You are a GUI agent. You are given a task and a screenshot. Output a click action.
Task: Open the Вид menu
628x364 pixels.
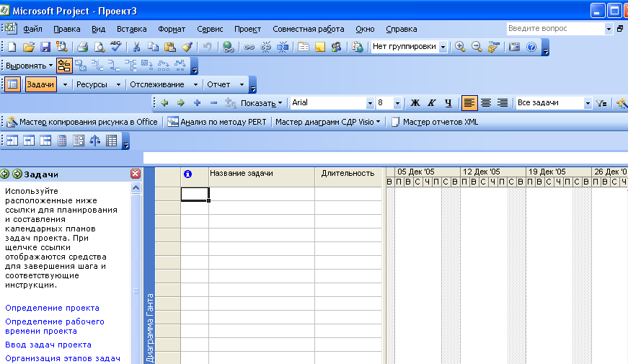tap(98, 29)
